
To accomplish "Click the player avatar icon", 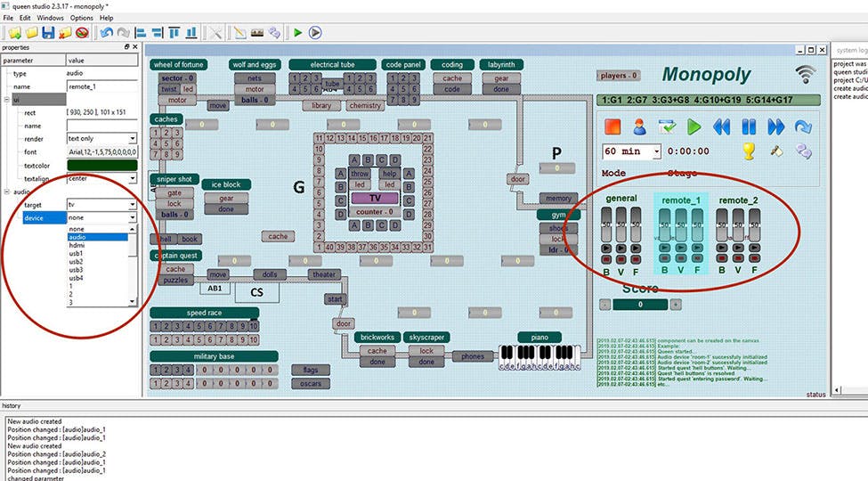I will click(x=639, y=126).
